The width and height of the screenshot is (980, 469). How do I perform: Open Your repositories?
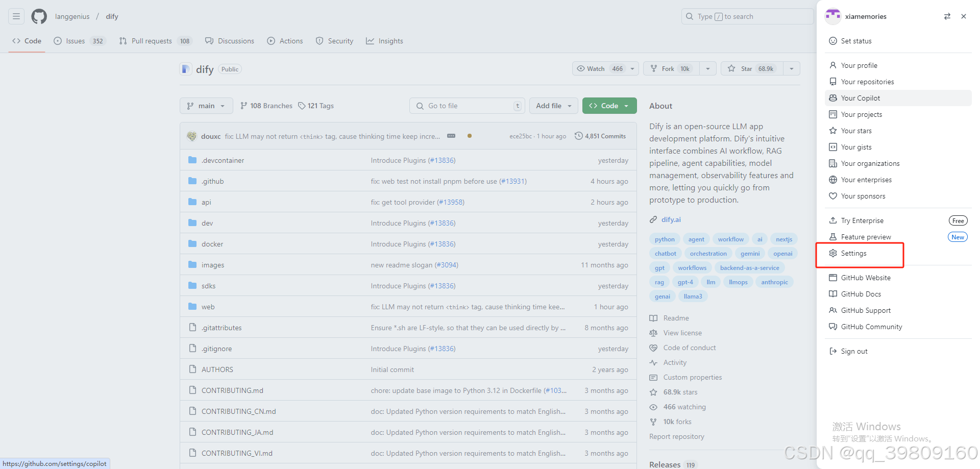(x=898, y=82)
